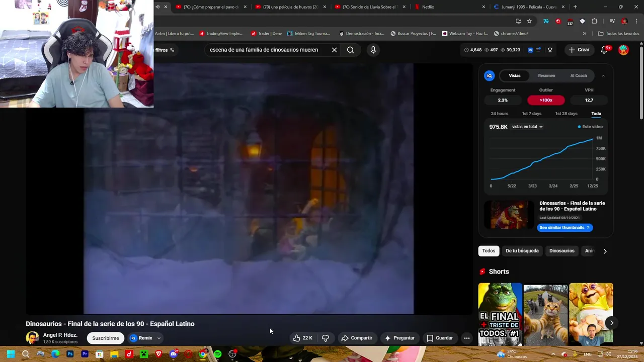Click the Preguntar button
The image size is (644, 362).
click(399, 338)
